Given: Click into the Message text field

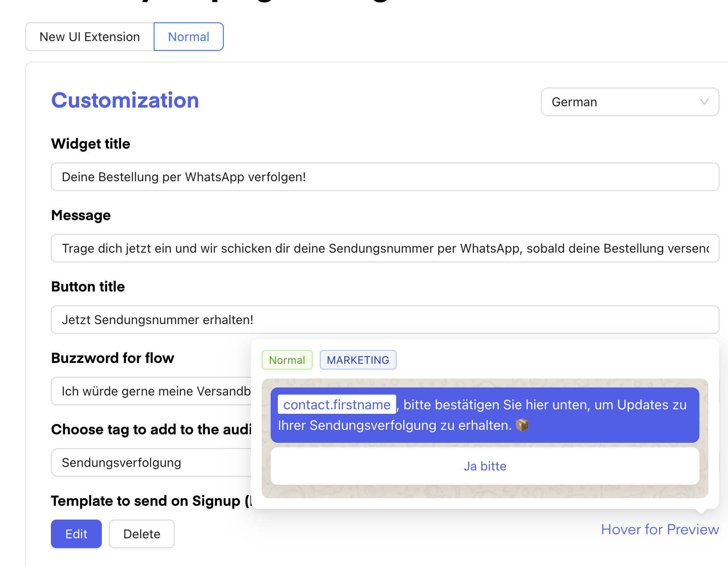Looking at the screenshot, I should (x=385, y=248).
